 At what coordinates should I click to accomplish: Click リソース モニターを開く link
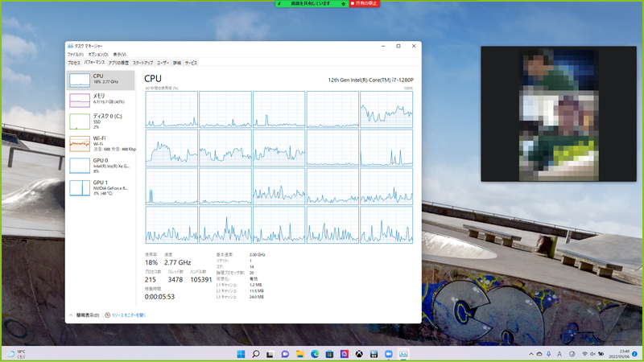click(x=129, y=315)
